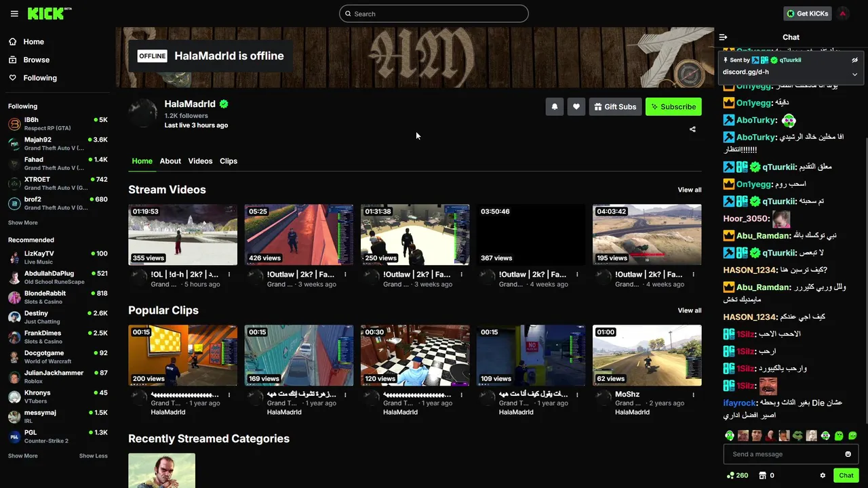
Task: Open LizKayTV recommended channel
Action: (58, 258)
